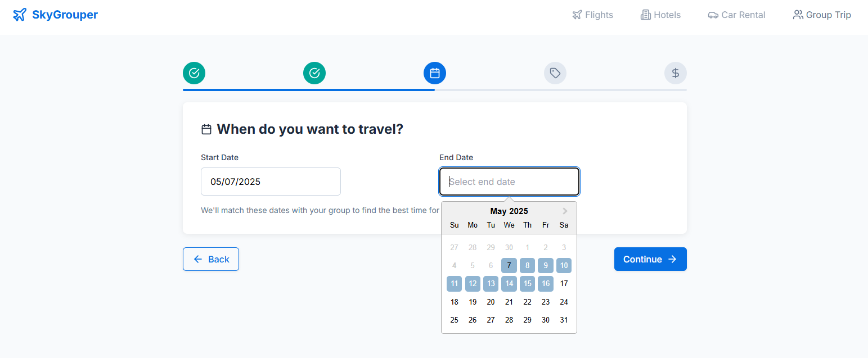Select May 17 in the calendar
Image resolution: width=868 pixels, height=358 pixels.
pyautogui.click(x=564, y=284)
